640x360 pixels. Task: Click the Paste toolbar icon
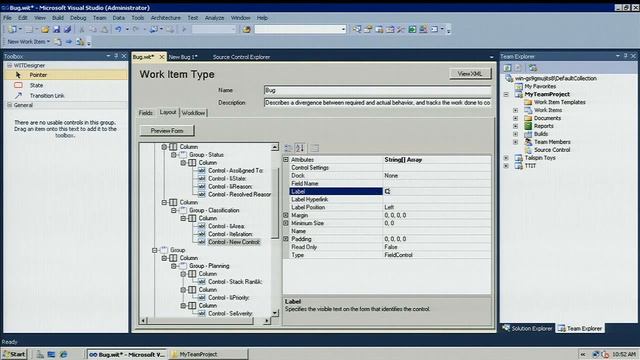(104, 29)
